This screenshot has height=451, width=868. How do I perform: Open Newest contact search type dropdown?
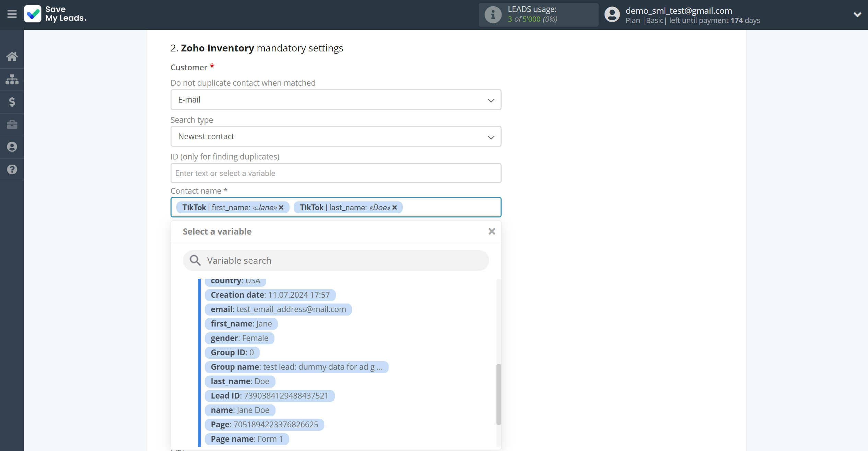click(336, 137)
